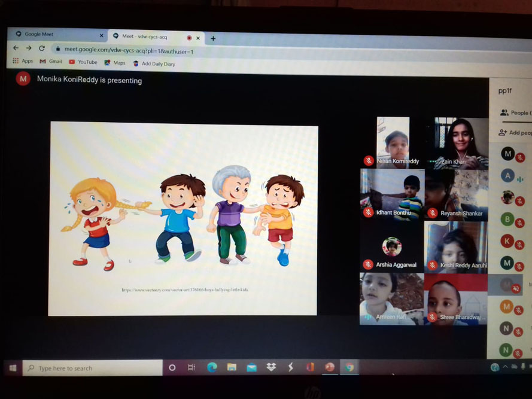Select orange M participant avatar
The height and width of the screenshot is (399, 532).
tap(506, 307)
